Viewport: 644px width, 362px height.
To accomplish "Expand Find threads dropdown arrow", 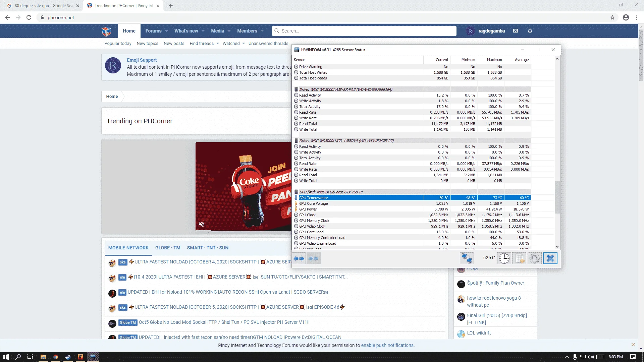I will (x=218, y=44).
